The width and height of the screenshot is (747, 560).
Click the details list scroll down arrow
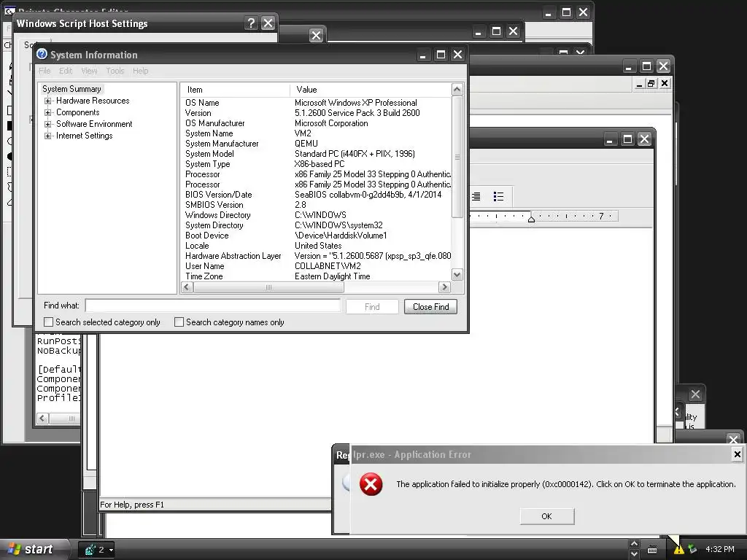457,275
